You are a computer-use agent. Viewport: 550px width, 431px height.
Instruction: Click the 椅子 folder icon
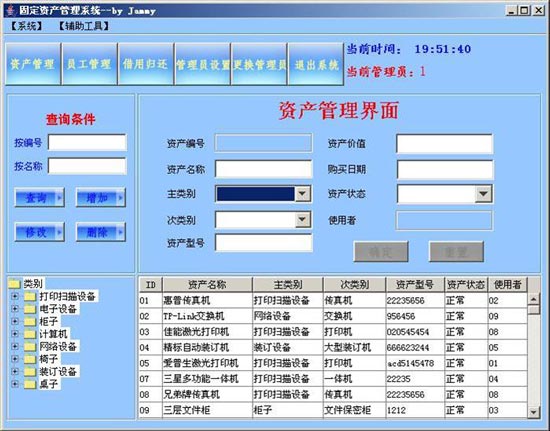[30, 359]
